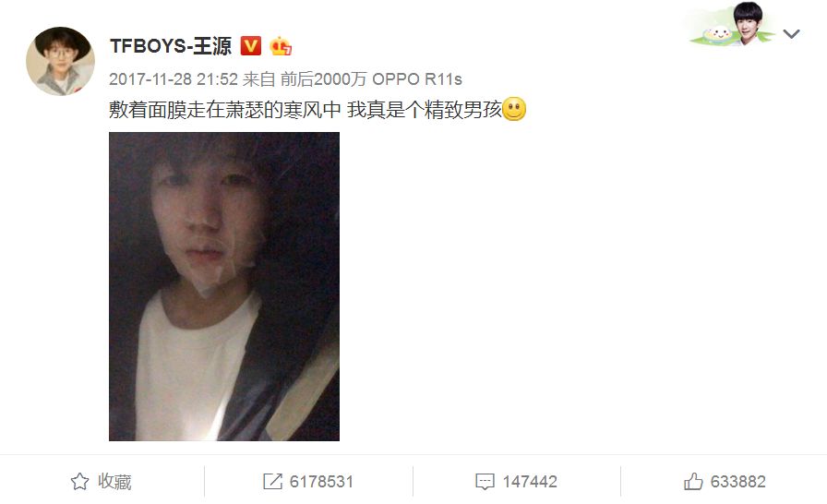Image resolution: width=827 pixels, height=504 pixels.
Task: Open the face mask selfie photo
Action: (x=224, y=286)
